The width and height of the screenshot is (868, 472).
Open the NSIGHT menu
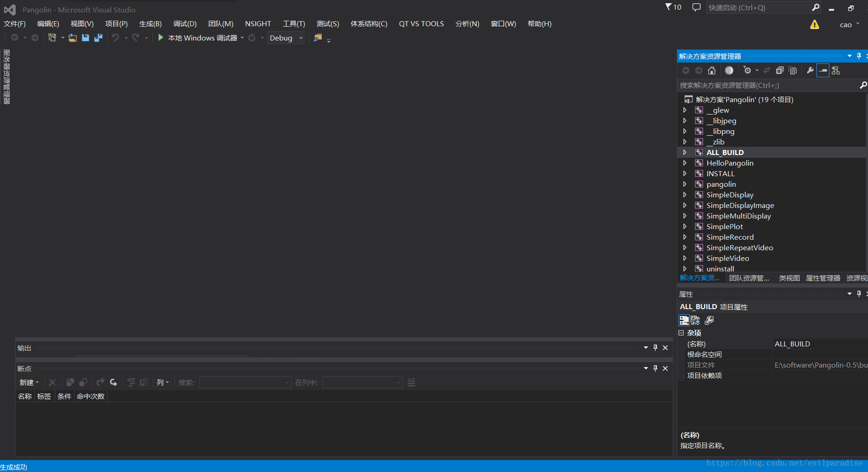tap(258, 23)
